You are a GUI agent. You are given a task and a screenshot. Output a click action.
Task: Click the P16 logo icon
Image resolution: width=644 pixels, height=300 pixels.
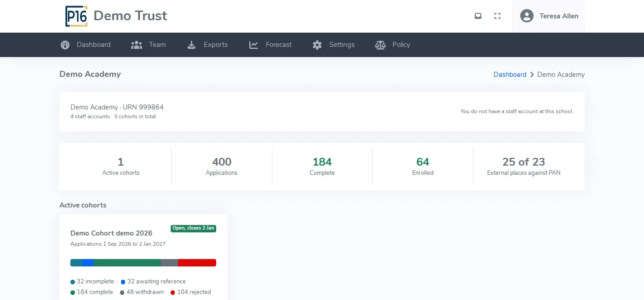[76, 16]
